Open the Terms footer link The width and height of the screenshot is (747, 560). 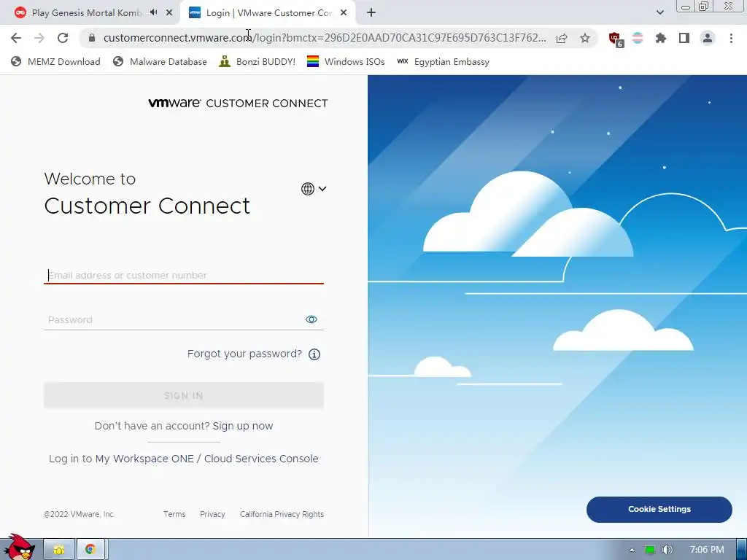[174, 514]
